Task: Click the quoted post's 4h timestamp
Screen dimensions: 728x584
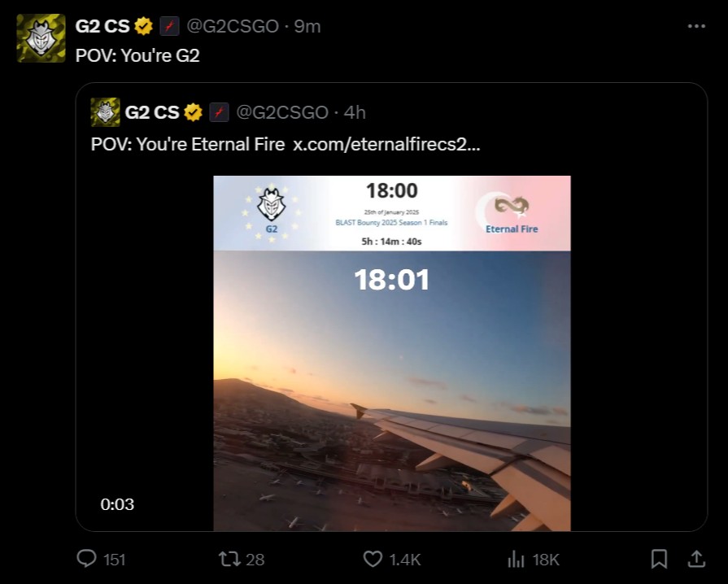Action: tap(355, 112)
